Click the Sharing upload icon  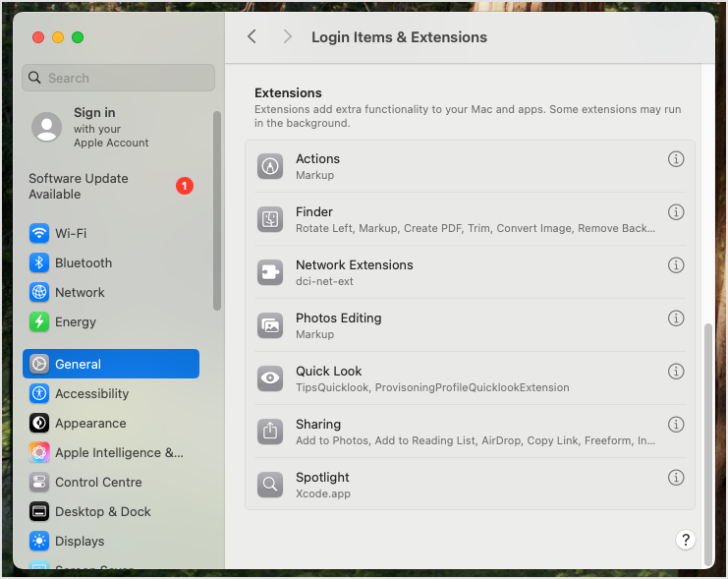270,432
